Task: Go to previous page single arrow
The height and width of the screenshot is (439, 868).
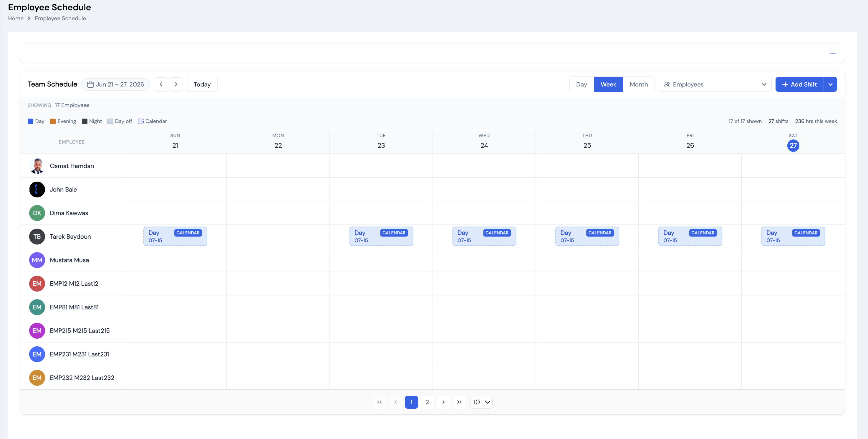Action: pos(396,402)
